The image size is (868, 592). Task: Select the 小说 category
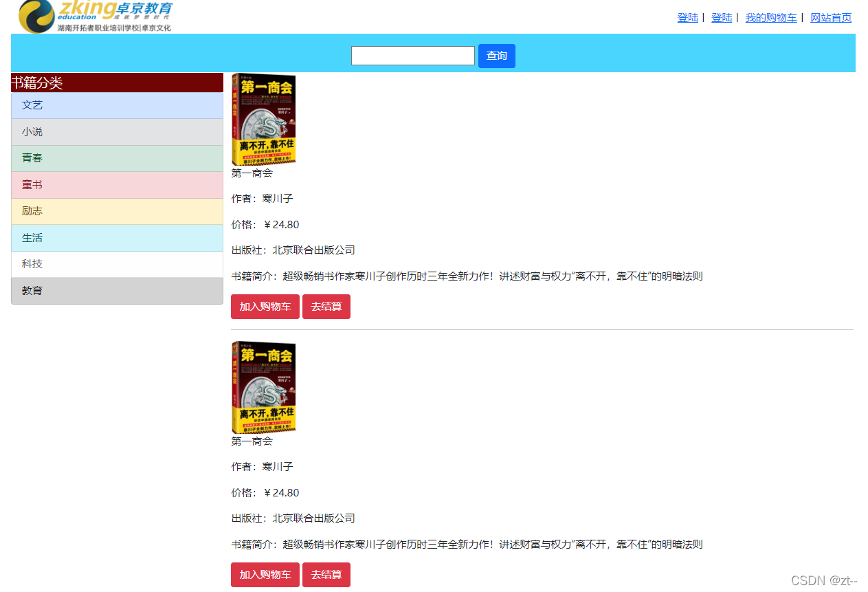[117, 132]
